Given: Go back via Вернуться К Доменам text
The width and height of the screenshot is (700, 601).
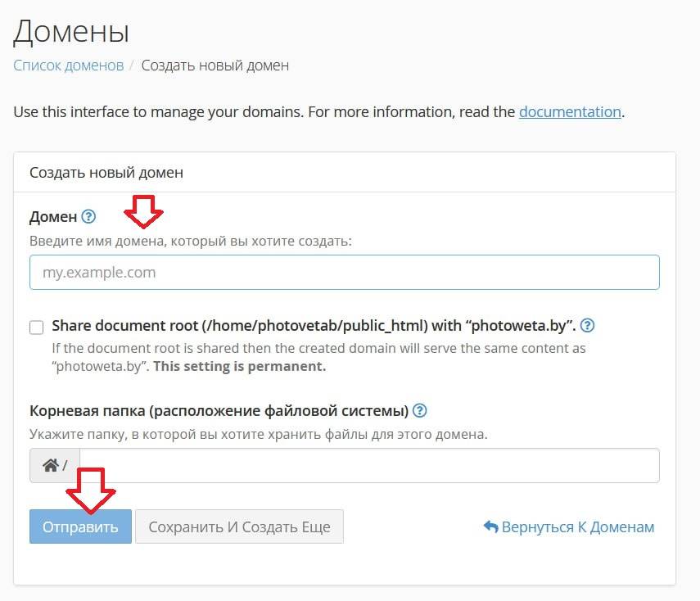Looking at the screenshot, I should click(x=578, y=527).
